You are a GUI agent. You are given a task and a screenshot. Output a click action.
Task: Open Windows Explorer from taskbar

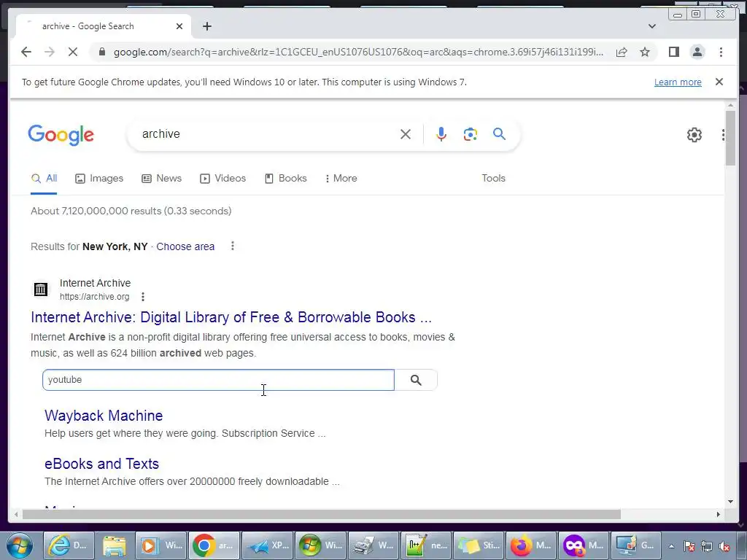[x=115, y=545]
